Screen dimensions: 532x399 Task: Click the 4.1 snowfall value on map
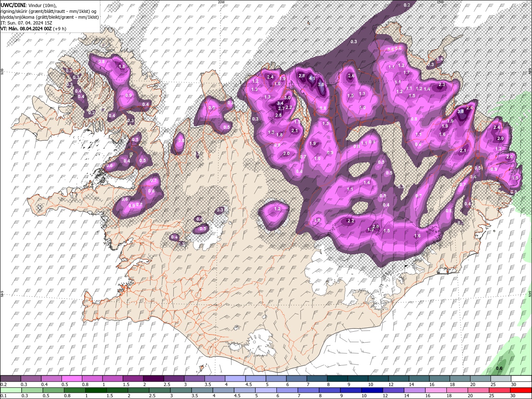click(x=312, y=79)
